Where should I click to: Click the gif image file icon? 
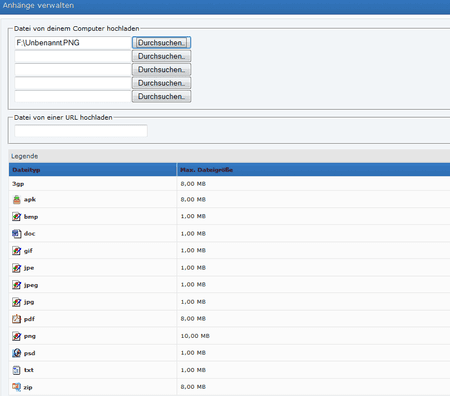click(17, 251)
